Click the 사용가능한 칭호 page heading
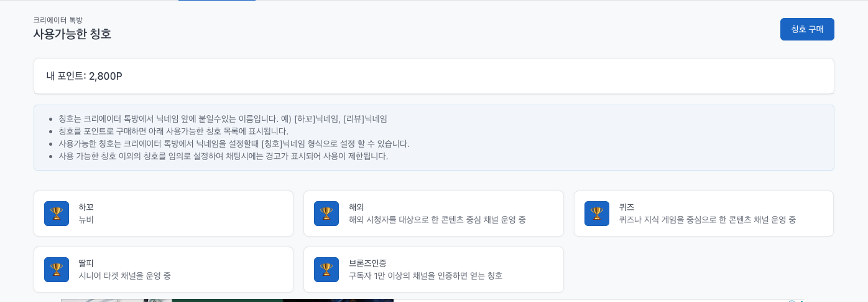Image resolution: width=868 pixels, height=302 pixels. (x=72, y=34)
